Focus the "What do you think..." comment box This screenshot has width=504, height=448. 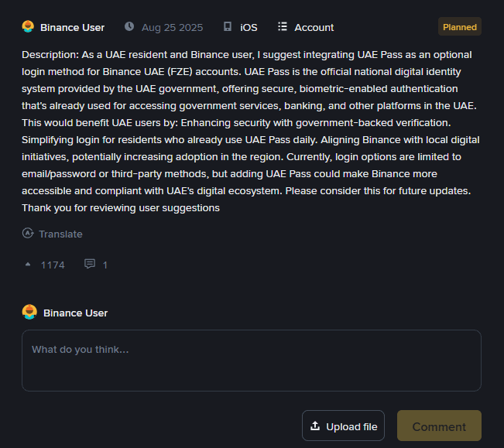(251, 360)
